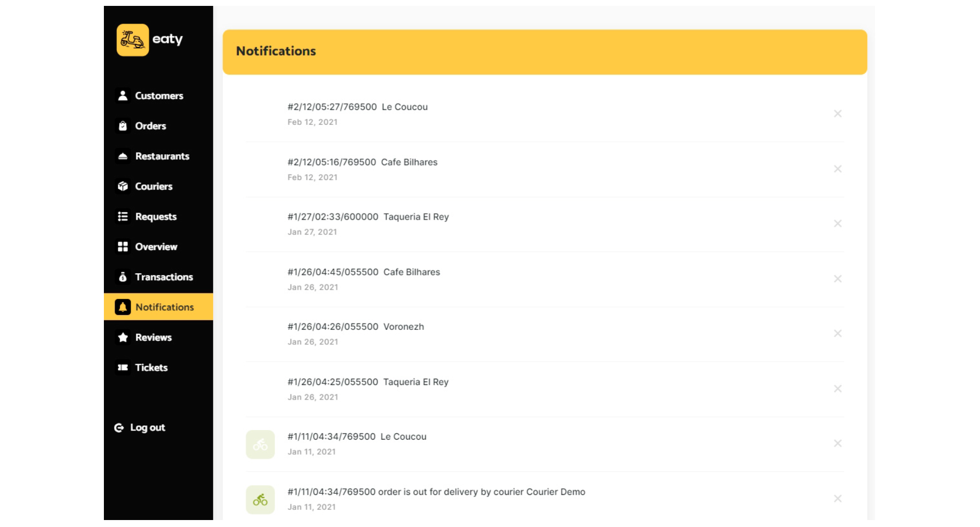Open the Customers page

pos(159,96)
